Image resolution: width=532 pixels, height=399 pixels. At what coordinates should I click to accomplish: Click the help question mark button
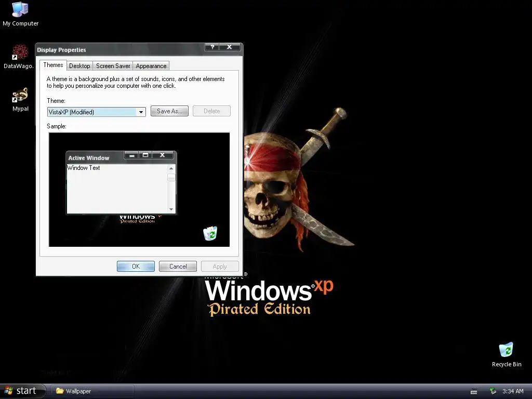(212, 47)
